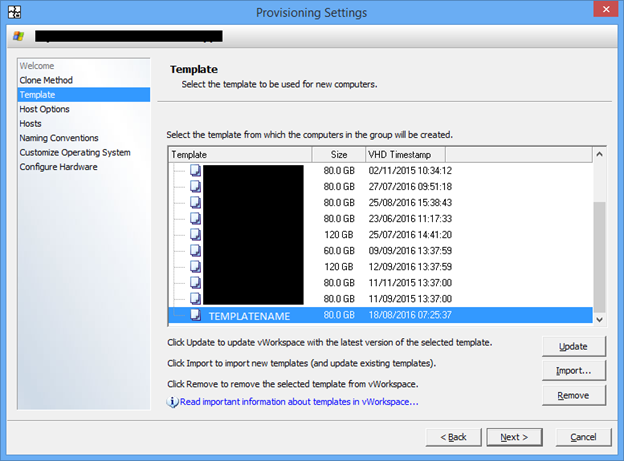Sort by the Template column header
Screen dimensions: 624x461
pos(240,154)
